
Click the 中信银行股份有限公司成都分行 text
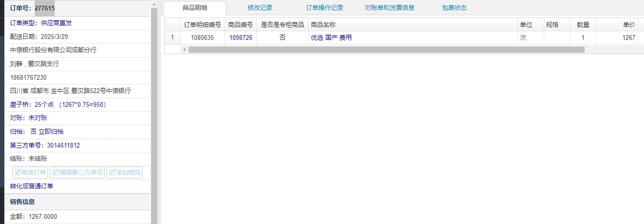point(53,50)
